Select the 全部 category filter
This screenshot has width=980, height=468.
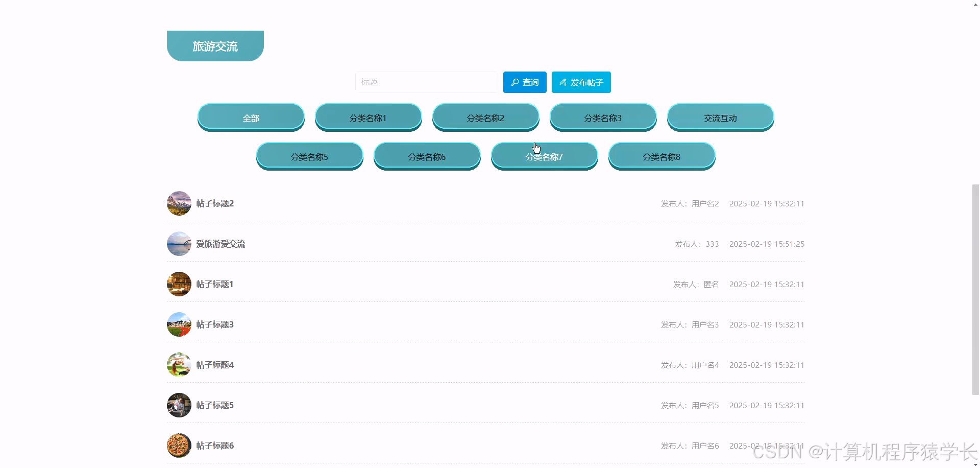[x=251, y=118]
